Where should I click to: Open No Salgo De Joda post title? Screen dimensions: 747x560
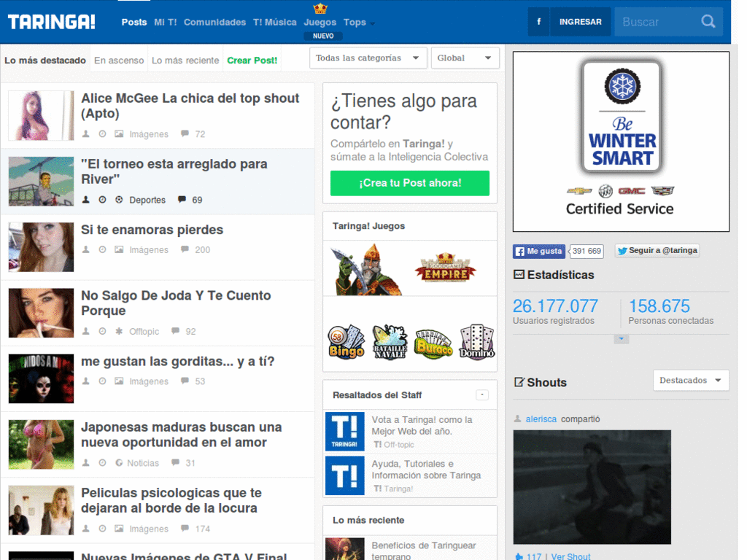[176, 303]
